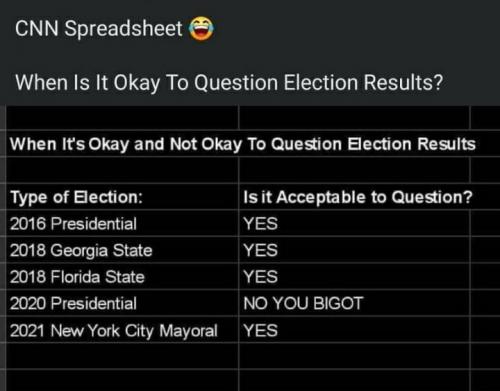Viewport: 500px width, 391px height.
Task: Click the '2016 Presidential' cell
Action: click(122, 223)
